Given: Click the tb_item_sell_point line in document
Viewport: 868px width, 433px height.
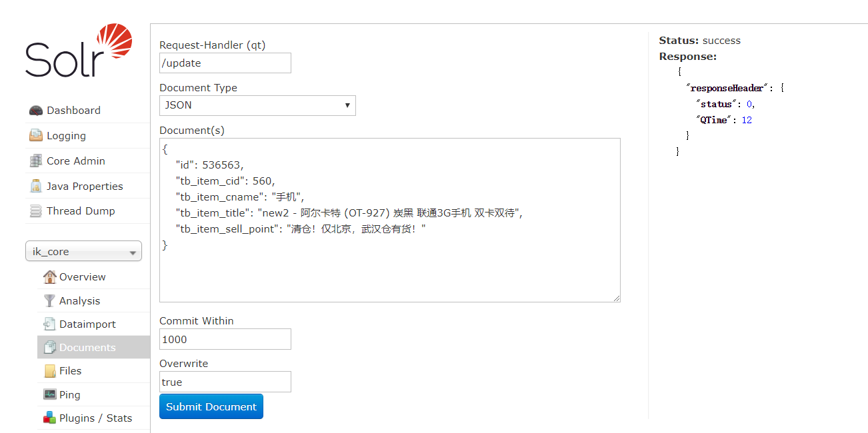Looking at the screenshot, I should 301,228.
